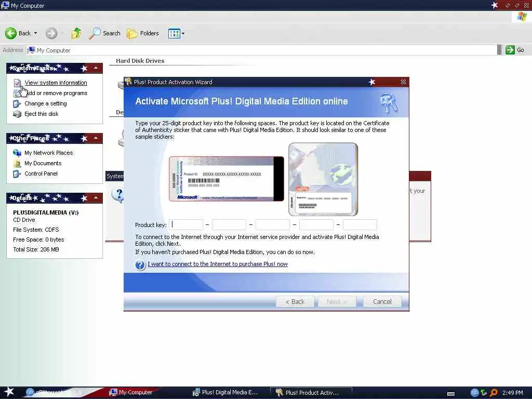Image resolution: width=532 pixels, height=399 pixels.
Task: Click the keys icon in wizard header
Action: [389, 102]
